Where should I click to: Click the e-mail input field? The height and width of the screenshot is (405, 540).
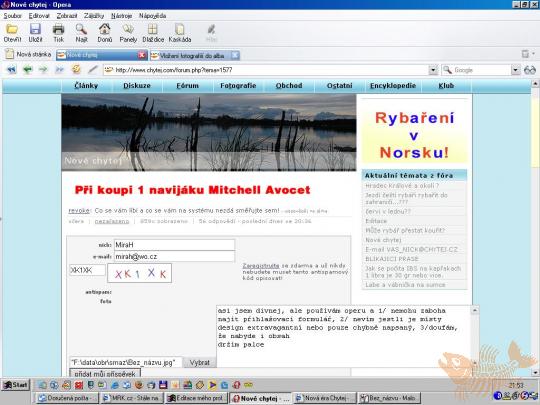[175, 256]
